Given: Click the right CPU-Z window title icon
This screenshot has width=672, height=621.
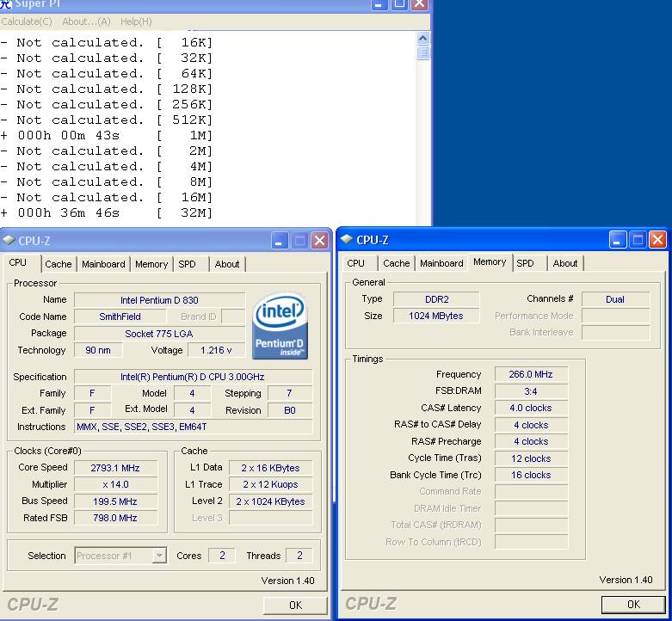Looking at the screenshot, I should (346, 239).
